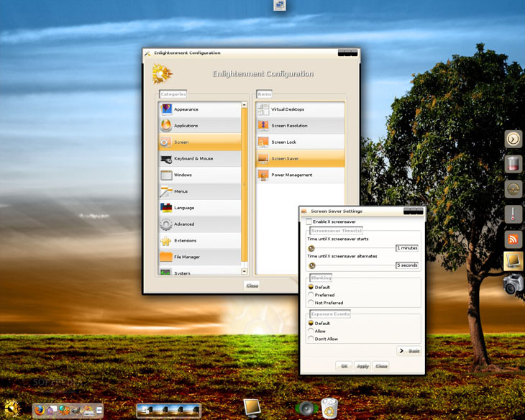
Task: Click the speaker volume gadget
Action: pos(306,408)
